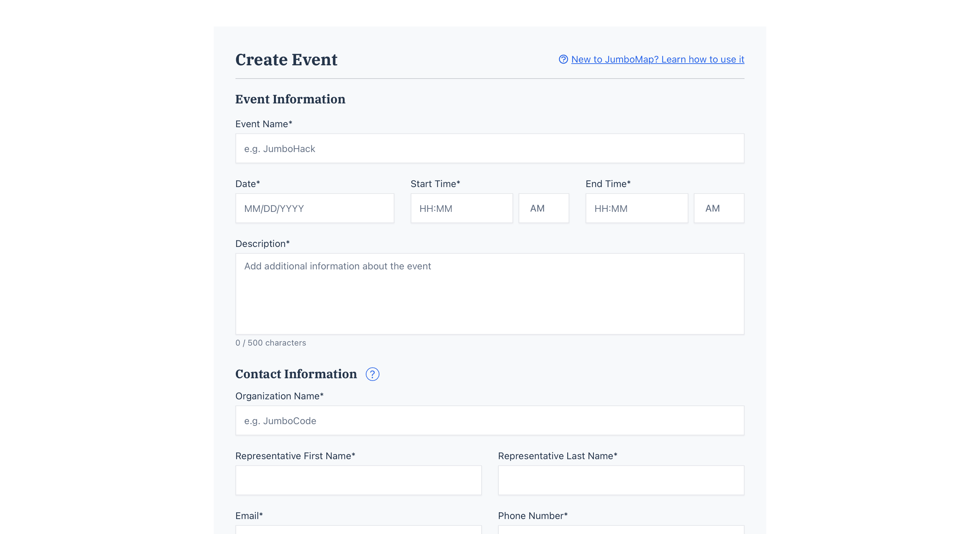This screenshot has height=534, width=980.
Task: Click the Date field showing MM/DD/YYYY
Action: (x=315, y=208)
